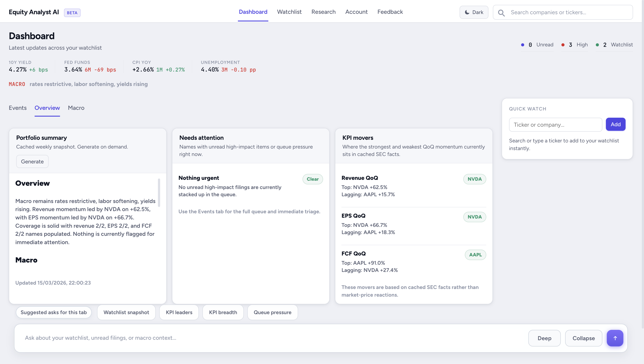644x364 pixels.
Task: Open Suggested asks for this tab
Action: click(54, 312)
